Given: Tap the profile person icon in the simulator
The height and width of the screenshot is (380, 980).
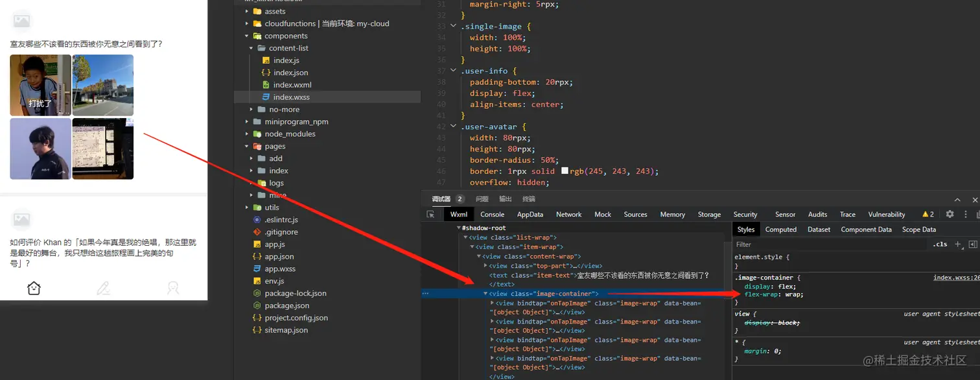Looking at the screenshot, I should tap(172, 288).
